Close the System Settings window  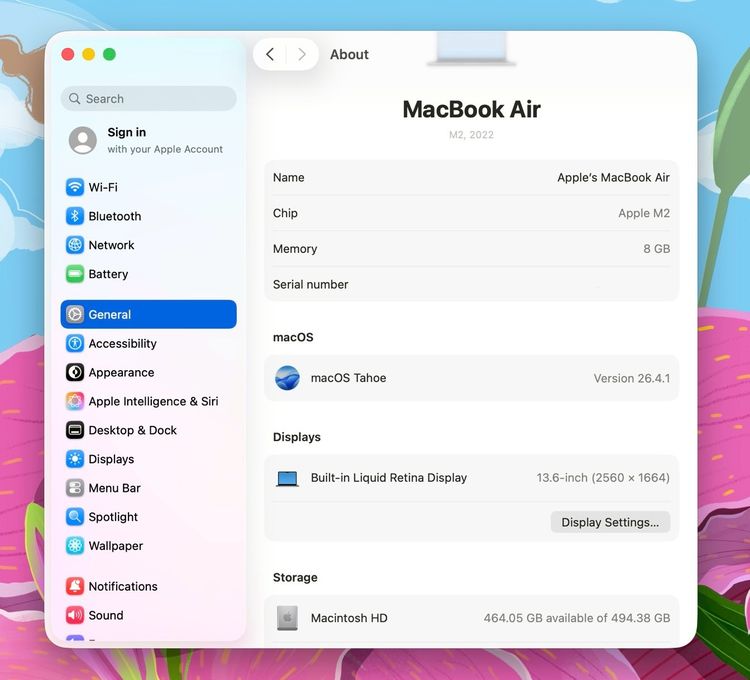click(68, 54)
